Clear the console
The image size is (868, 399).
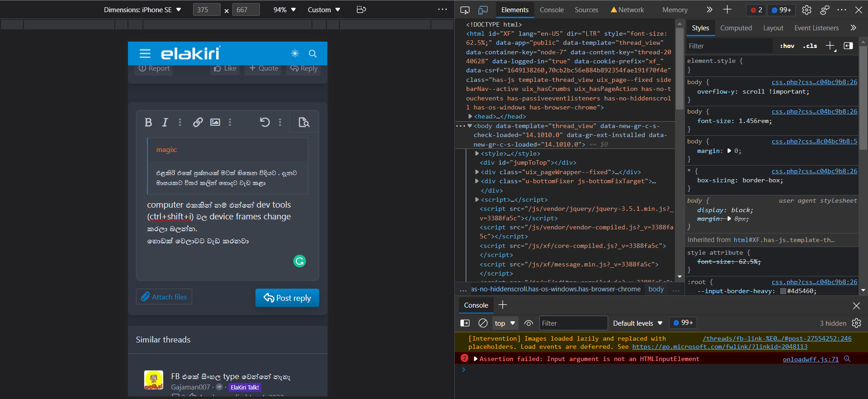click(x=483, y=323)
